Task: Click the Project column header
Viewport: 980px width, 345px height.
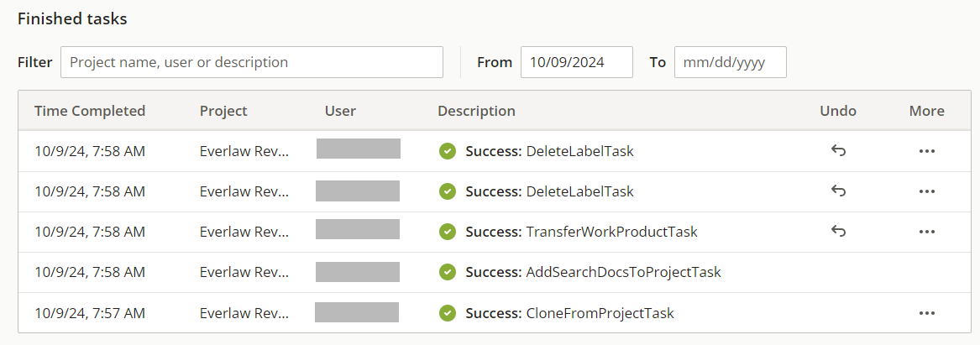Action: click(223, 111)
